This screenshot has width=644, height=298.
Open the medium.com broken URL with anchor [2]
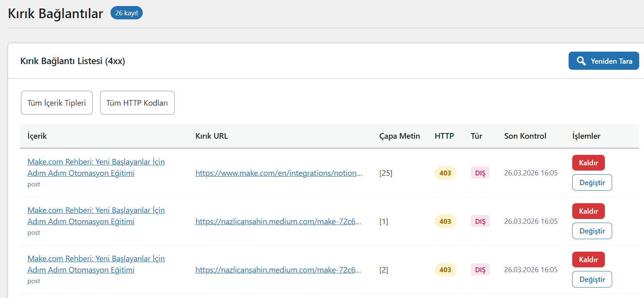278,270
